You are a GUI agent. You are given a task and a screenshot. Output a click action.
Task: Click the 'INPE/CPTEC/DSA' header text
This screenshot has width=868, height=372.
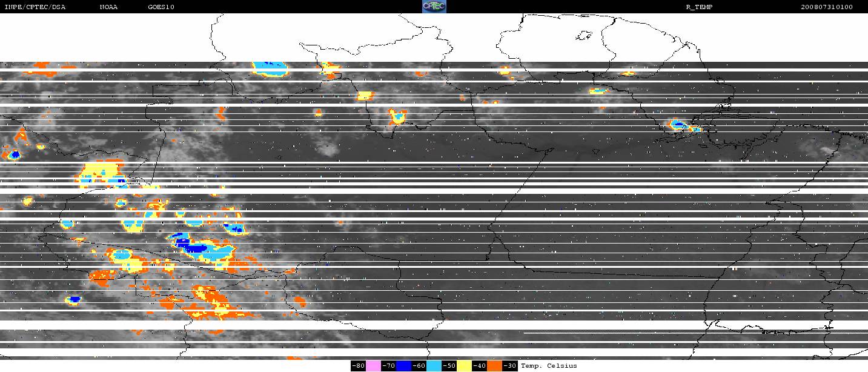[x=35, y=7]
